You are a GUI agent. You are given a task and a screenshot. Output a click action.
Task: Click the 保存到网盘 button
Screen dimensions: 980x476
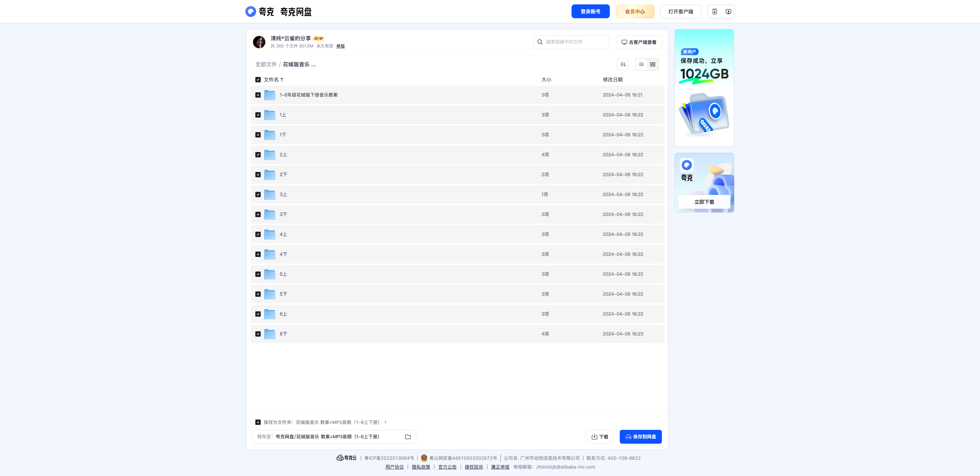pos(641,437)
